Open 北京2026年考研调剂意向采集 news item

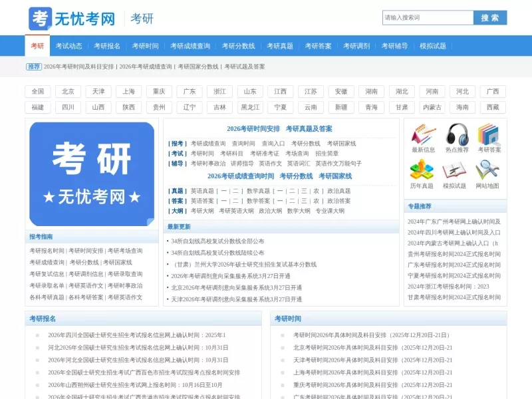point(236,288)
